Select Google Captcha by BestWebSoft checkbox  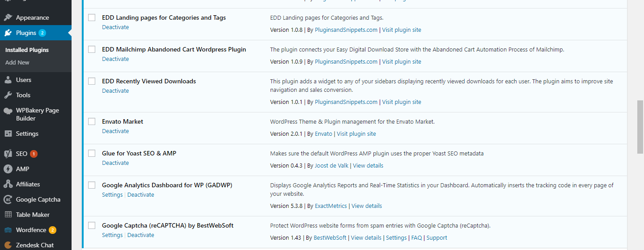[92, 225]
